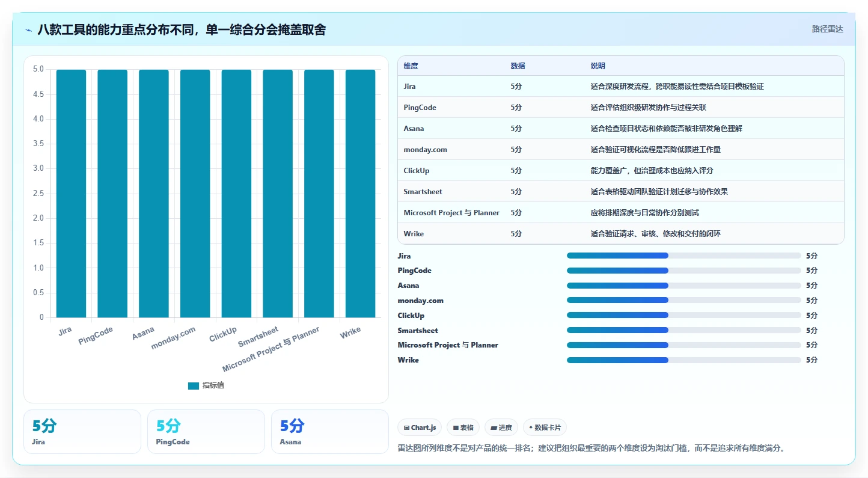The image size is (868, 478).
Task: Click the Jira progress bar
Action: 684,256
